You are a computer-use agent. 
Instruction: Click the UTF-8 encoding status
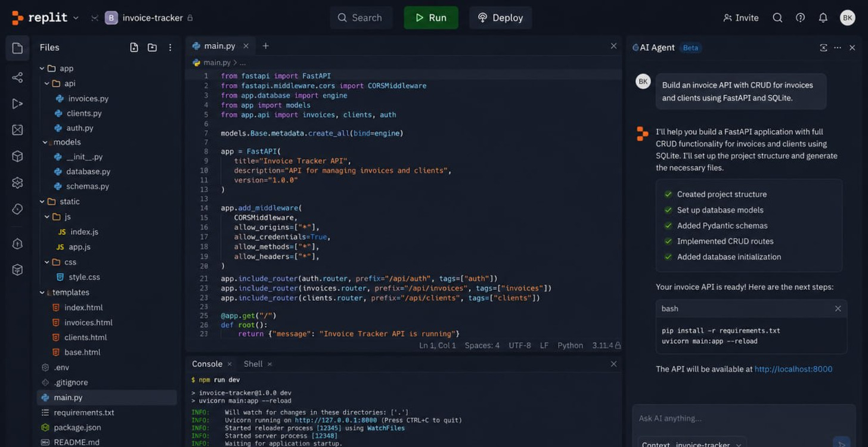point(520,346)
